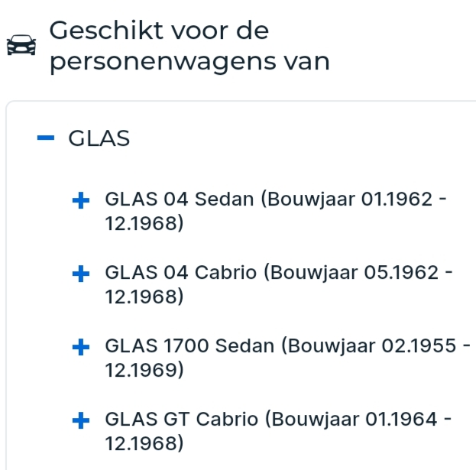The image size is (476, 470).
Task: Click the car icon beside the heading
Action: [x=21, y=46]
